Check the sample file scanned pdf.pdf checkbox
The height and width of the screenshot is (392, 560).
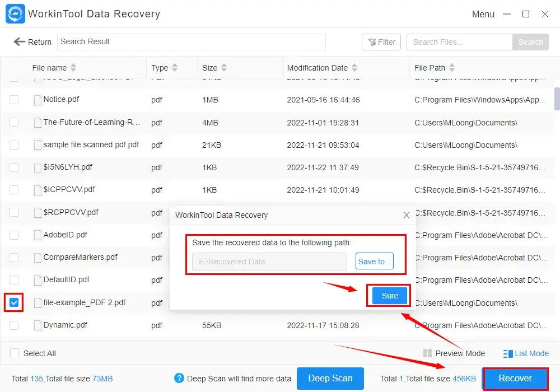tap(14, 144)
